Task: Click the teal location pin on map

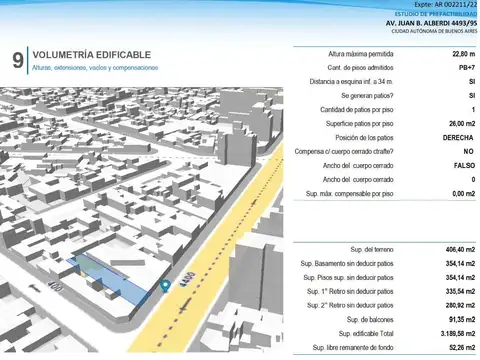Action: pos(165,286)
